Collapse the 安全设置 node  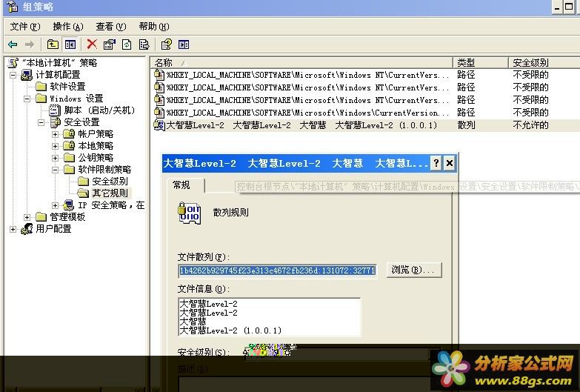(x=41, y=122)
